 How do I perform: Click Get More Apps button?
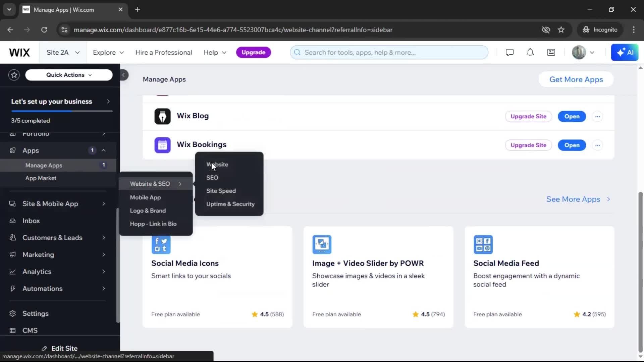[x=576, y=79]
